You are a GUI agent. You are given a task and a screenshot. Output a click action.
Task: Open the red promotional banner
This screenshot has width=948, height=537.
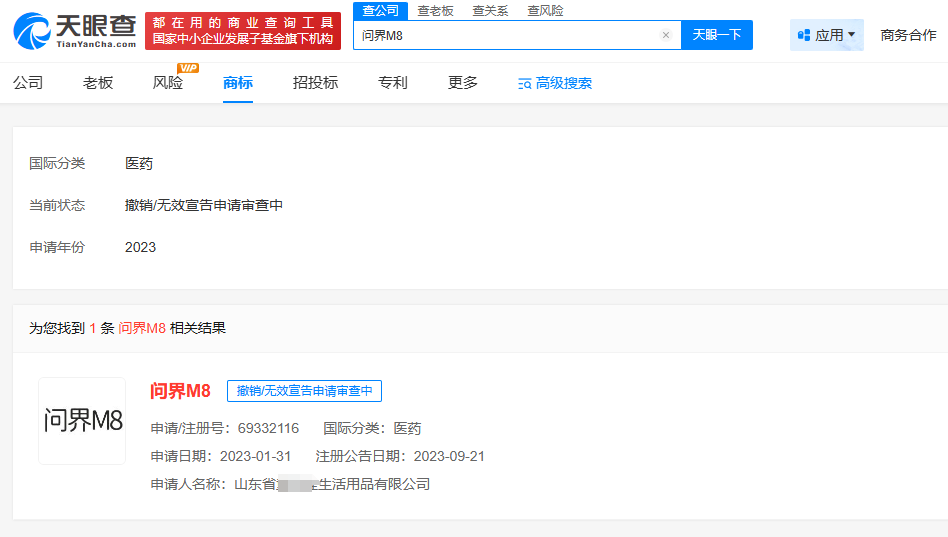(x=243, y=31)
